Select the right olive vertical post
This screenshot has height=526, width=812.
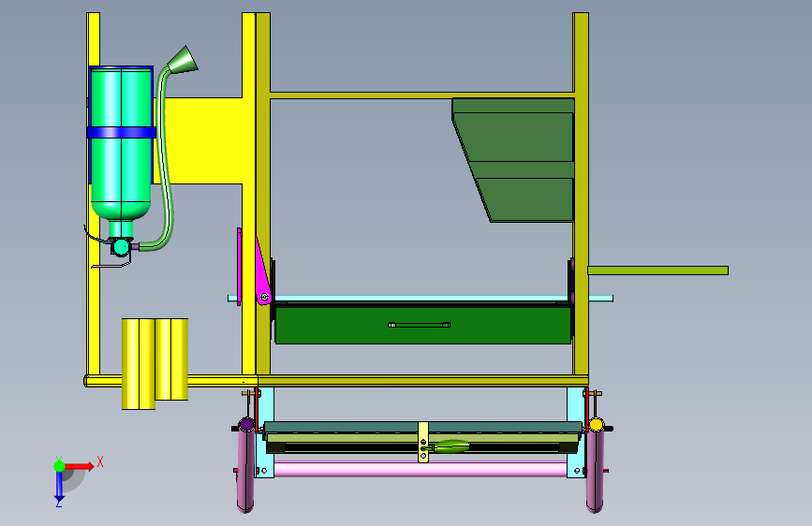coord(581,194)
